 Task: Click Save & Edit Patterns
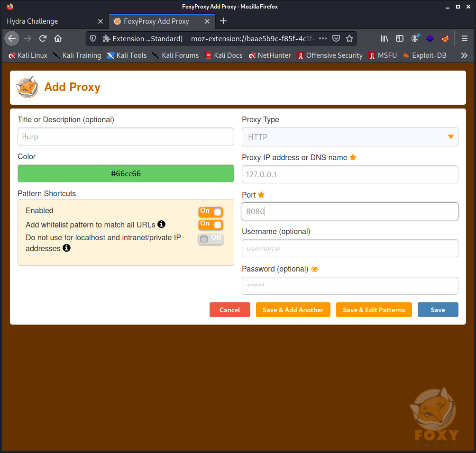click(374, 310)
